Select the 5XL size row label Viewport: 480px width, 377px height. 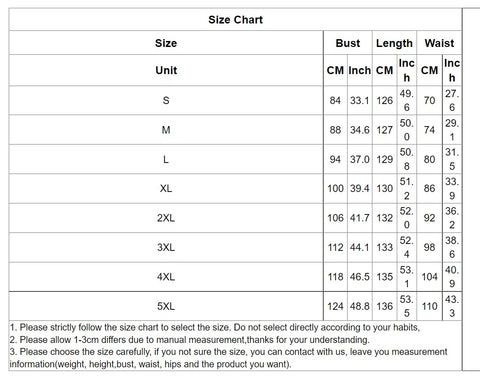[x=166, y=306]
